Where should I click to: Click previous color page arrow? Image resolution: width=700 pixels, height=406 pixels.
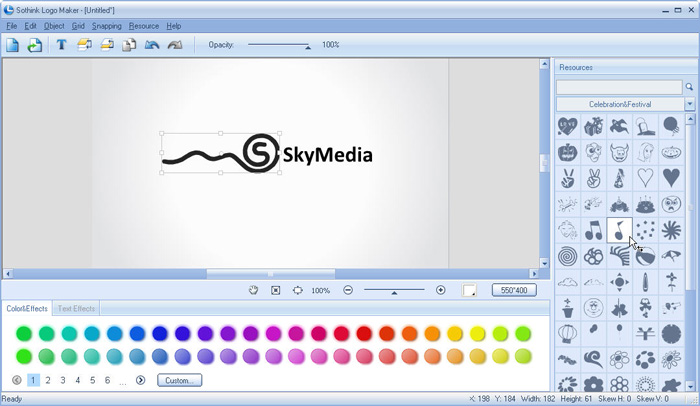click(x=17, y=381)
